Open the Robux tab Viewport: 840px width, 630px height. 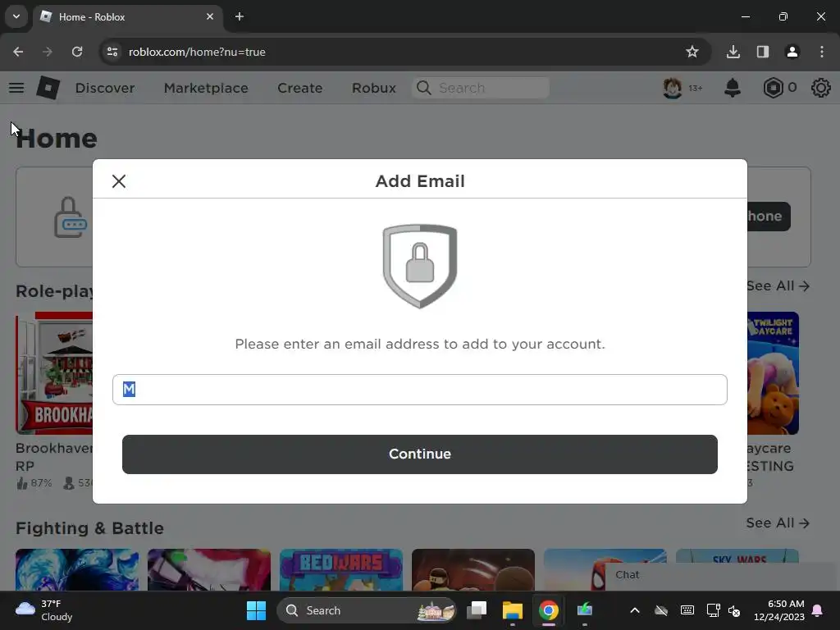click(374, 88)
